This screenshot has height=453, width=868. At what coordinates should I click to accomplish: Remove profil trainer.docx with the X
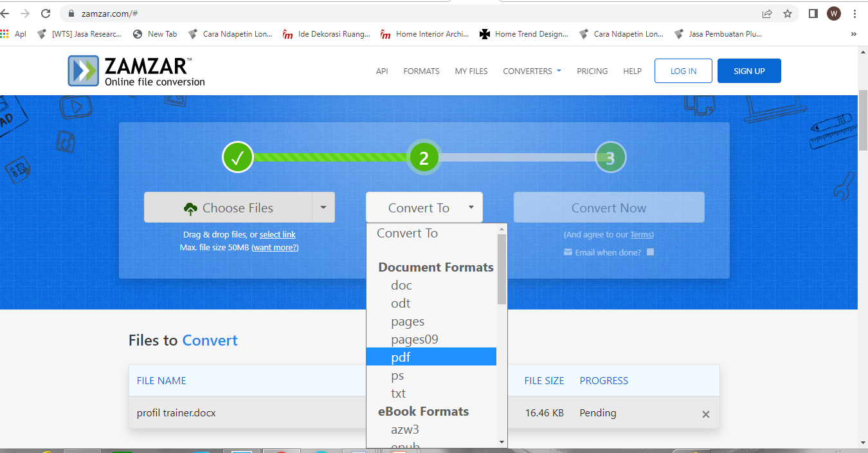click(706, 414)
